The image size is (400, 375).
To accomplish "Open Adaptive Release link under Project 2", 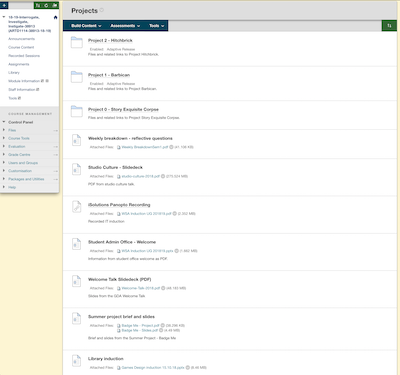I will 121,49.
